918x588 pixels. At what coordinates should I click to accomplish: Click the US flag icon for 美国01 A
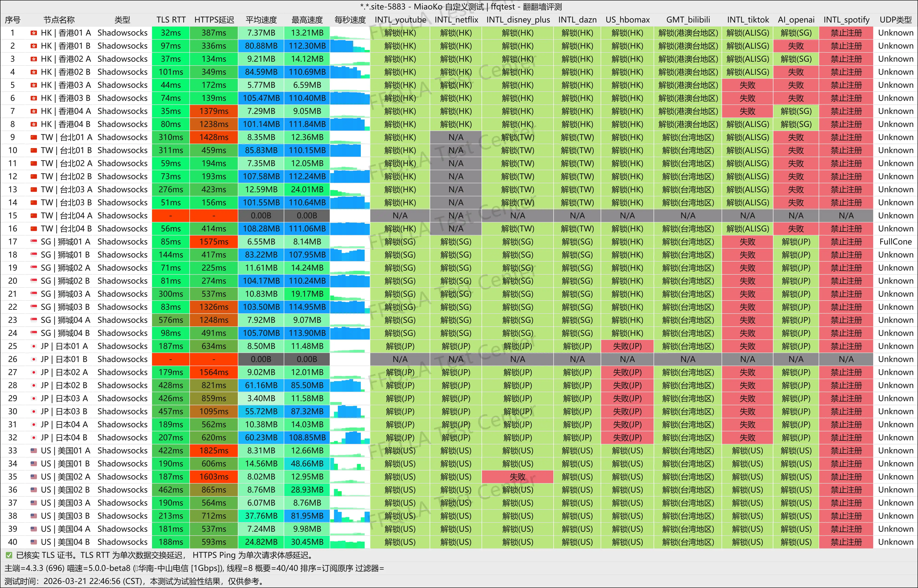(34, 450)
